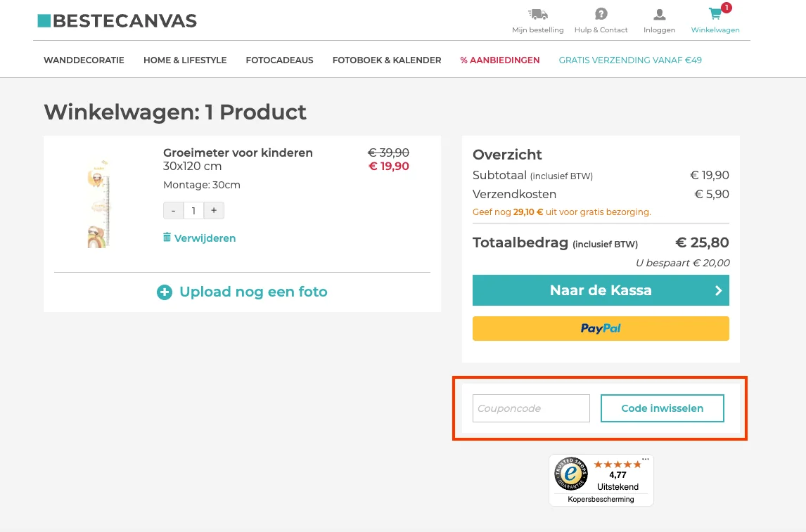The image size is (806, 532).
Task: Click the chevron arrow on Naar de Kassa
Action: [718, 290]
